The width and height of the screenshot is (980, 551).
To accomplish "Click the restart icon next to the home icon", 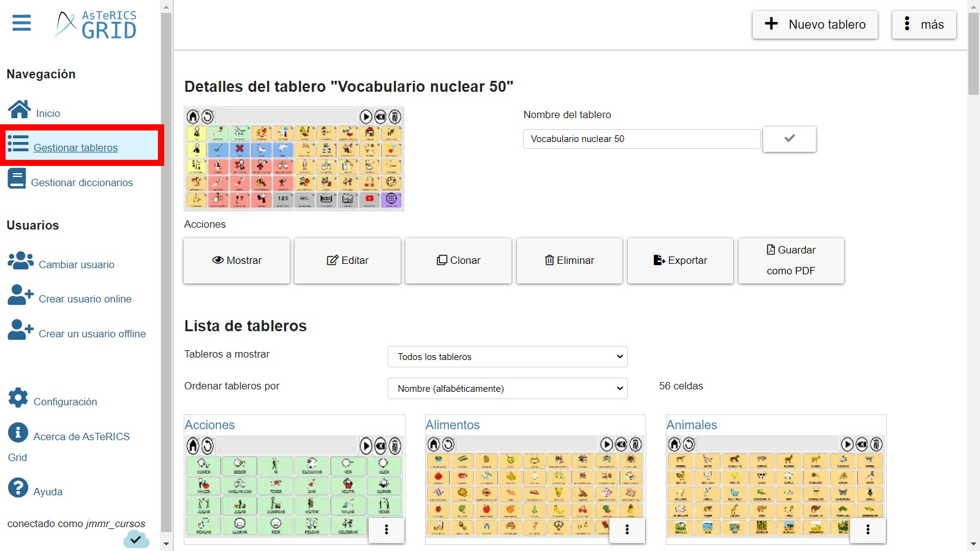I will tap(207, 116).
